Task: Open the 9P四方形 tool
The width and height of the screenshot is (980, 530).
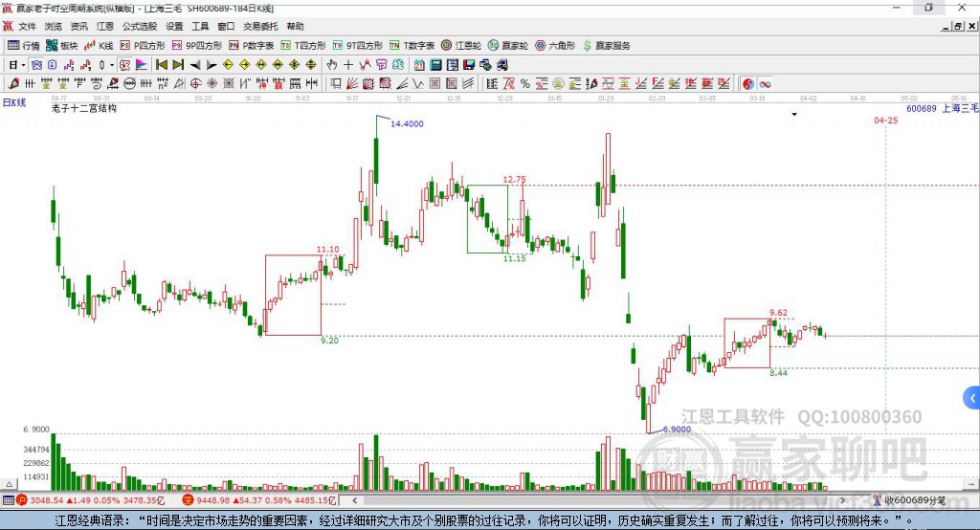Action: tap(197, 46)
